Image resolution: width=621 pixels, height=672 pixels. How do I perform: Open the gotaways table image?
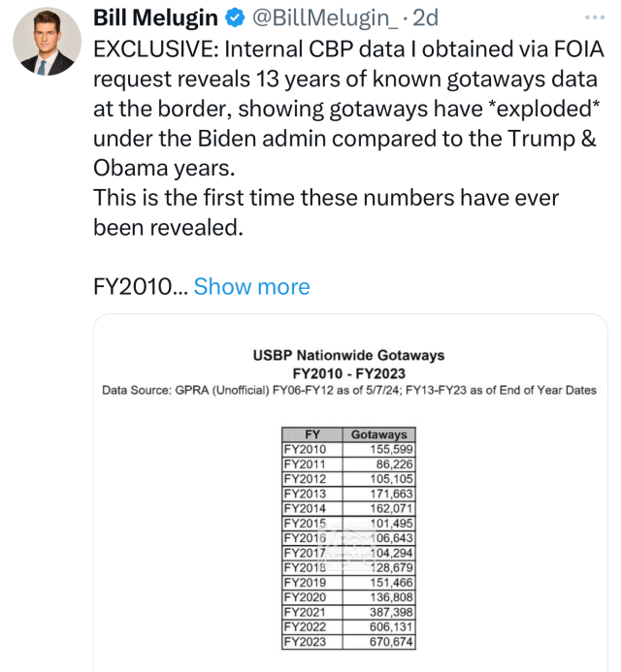tap(349, 504)
